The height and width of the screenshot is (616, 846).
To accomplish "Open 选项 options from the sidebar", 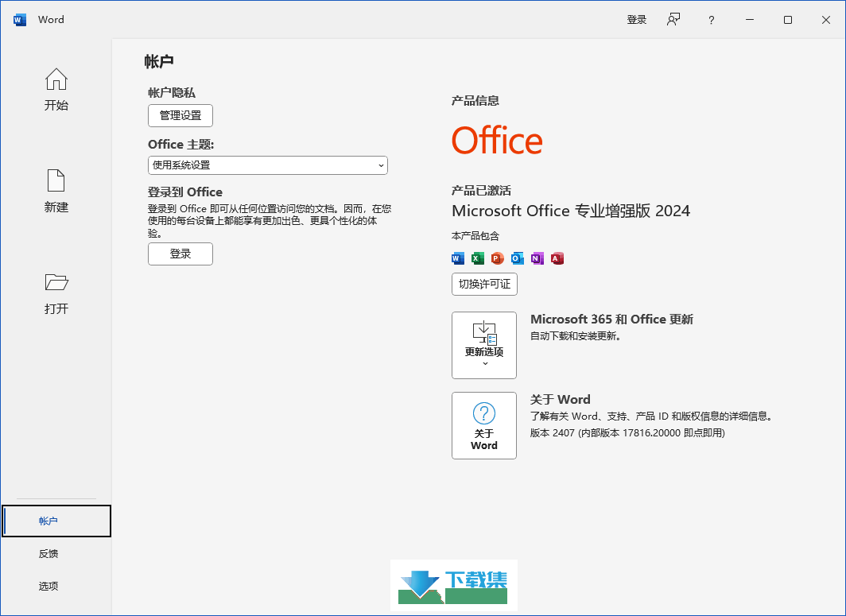I will [x=49, y=586].
